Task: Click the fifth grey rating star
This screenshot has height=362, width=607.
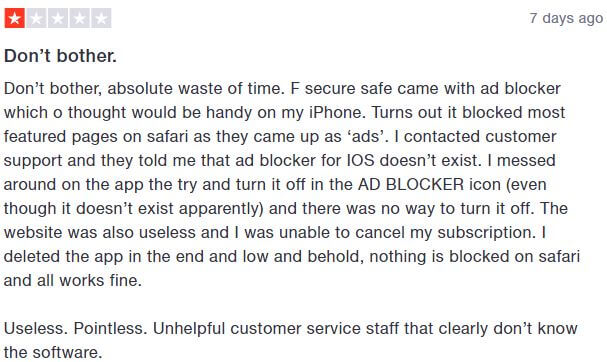Action: (x=101, y=18)
